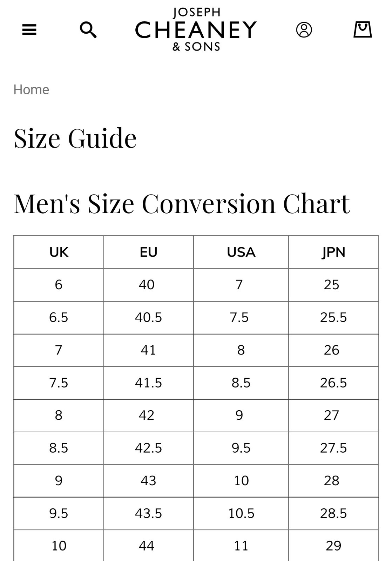Select the JPN size 29 cell
Screen dimensions: 392x561
tap(334, 546)
